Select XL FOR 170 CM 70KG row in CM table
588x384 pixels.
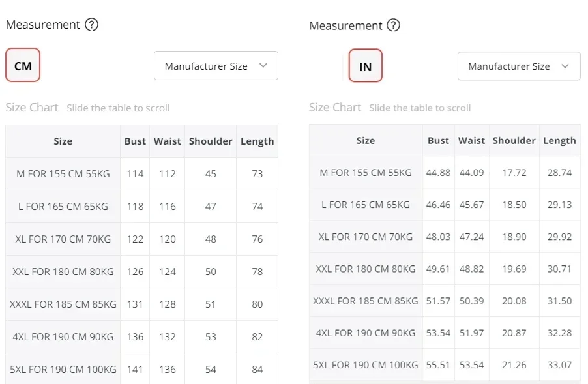tap(63, 239)
